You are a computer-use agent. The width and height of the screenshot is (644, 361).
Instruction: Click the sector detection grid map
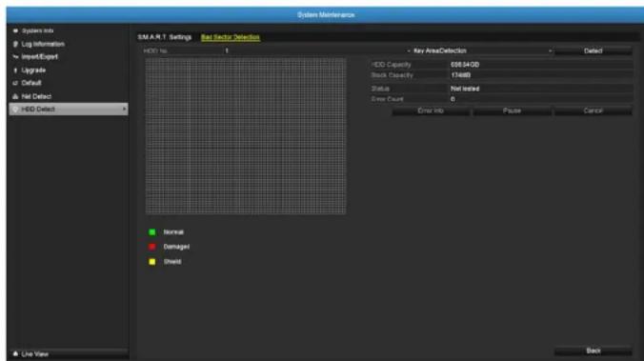click(246, 136)
